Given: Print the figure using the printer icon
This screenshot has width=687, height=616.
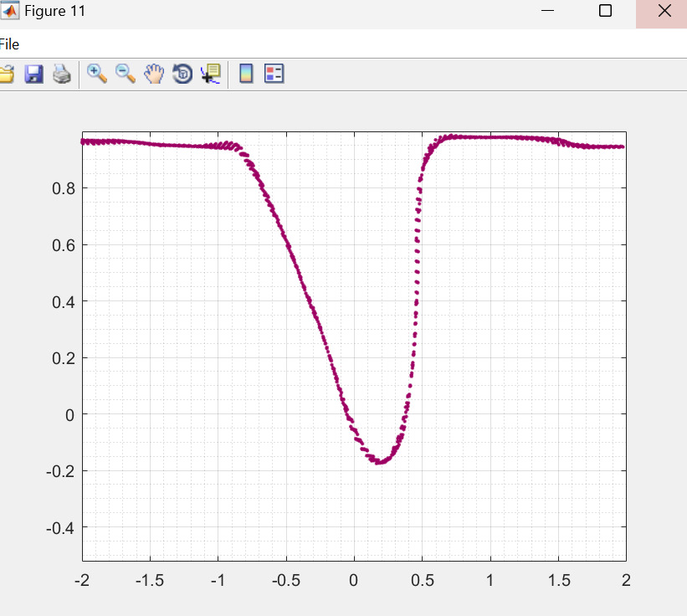Looking at the screenshot, I should (x=62, y=74).
